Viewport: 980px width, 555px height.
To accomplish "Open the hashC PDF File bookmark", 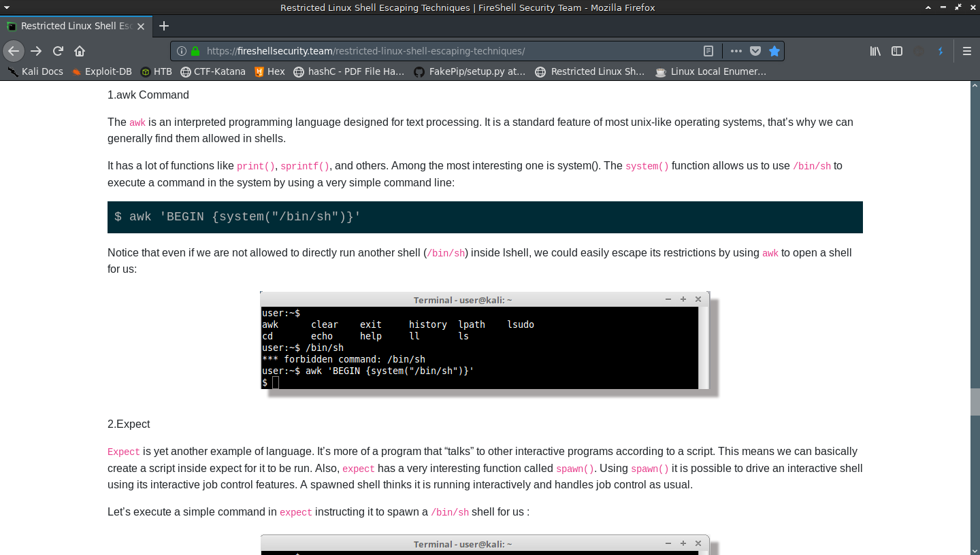I will pos(348,71).
